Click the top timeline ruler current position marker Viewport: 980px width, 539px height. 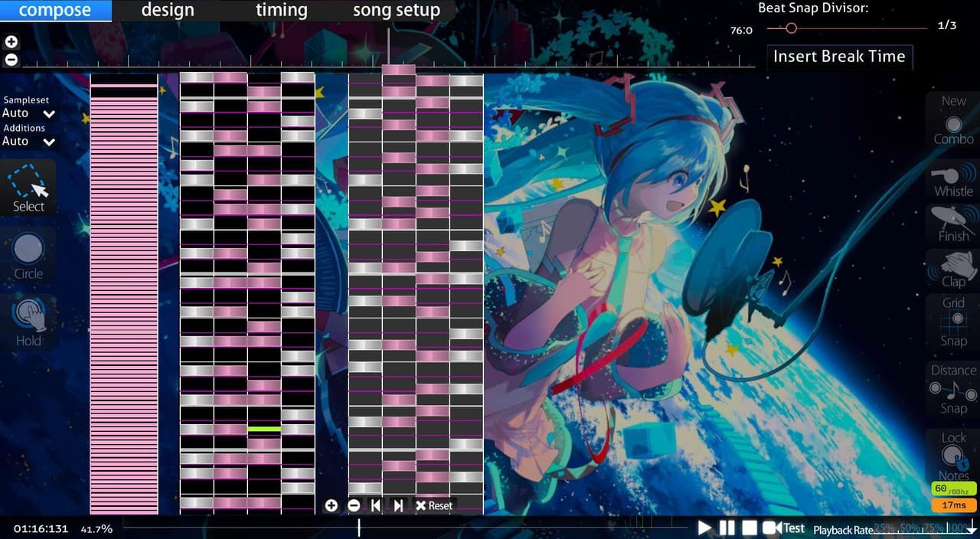tap(388, 48)
